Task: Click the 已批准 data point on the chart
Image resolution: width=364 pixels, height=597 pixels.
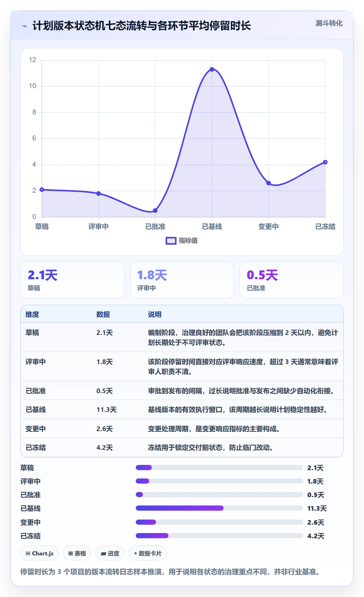Action: point(155,211)
